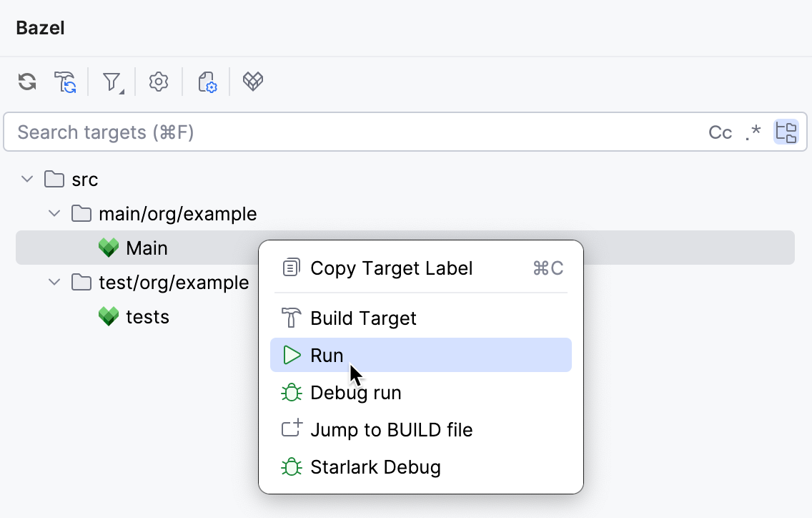
Task: Click Build Target in the context menu
Action: (x=363, y=318)
